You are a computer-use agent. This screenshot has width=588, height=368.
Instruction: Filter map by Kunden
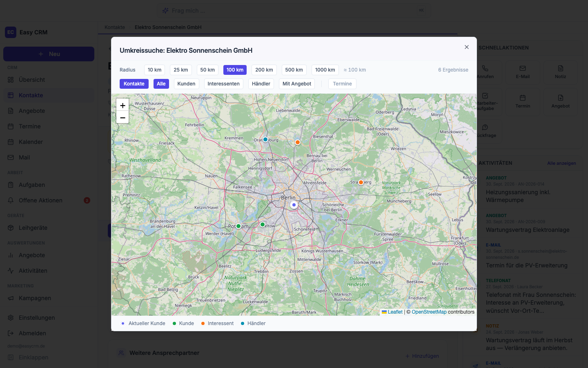point(186,84)
